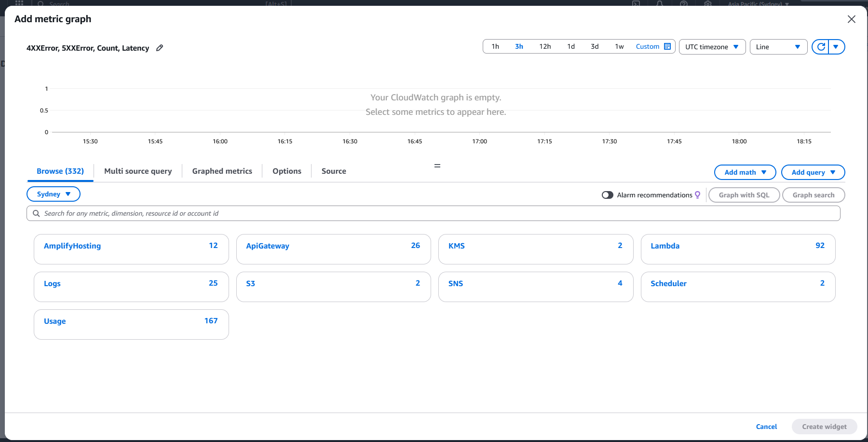Open the Logs namespace card

tap(131, 287)
